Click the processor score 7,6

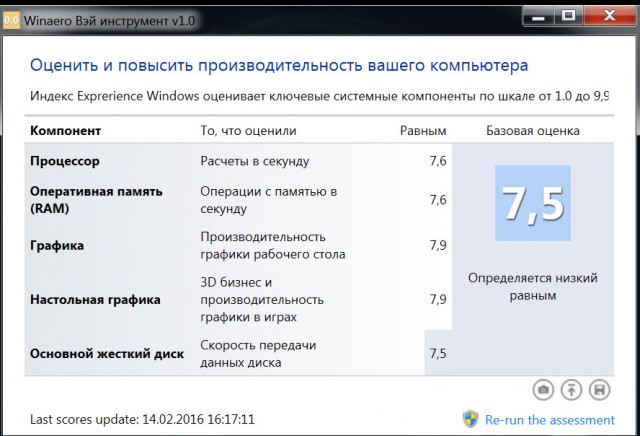(x=438, y=161)
